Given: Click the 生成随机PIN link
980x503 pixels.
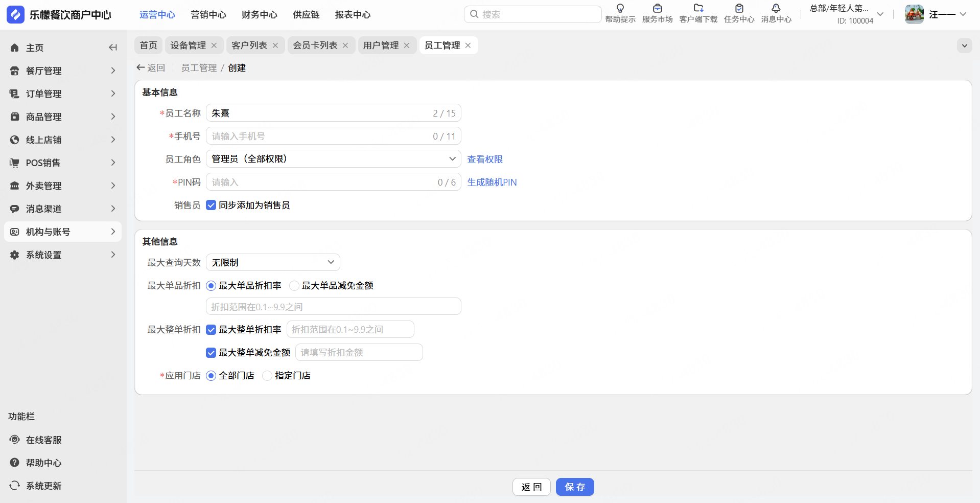Looking at the screenshot, I should [492, 182].
